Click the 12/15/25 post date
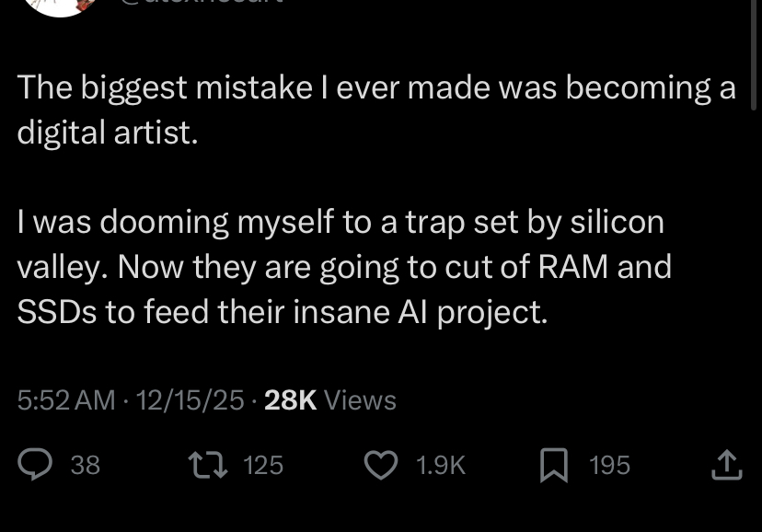762x532 pixels. coord(190,399)
